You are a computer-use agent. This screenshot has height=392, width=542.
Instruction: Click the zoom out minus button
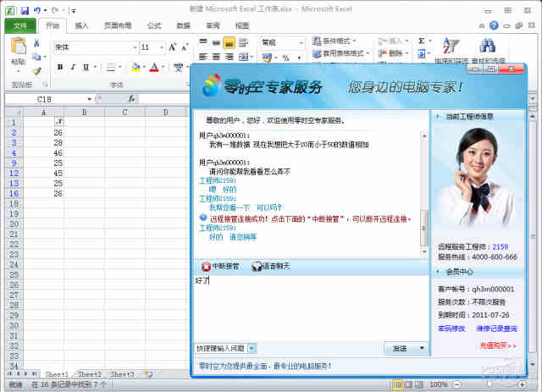click(x=457, y=384)
